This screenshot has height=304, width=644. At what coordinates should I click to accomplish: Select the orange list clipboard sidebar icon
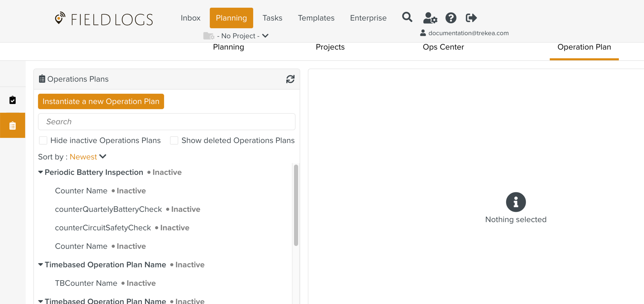pos(13,125)
